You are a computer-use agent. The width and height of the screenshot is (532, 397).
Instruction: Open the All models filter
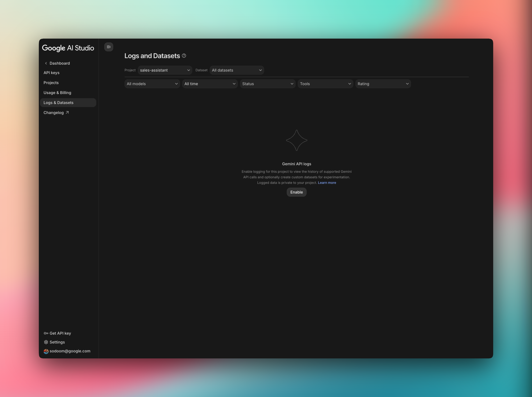(152, 84)
